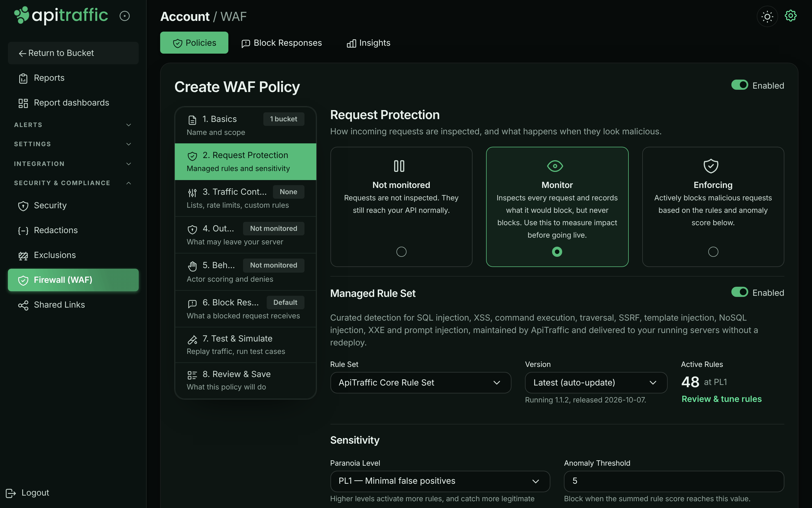
Task: Toggle light theme with the sun icon
Action: (767, 16)
